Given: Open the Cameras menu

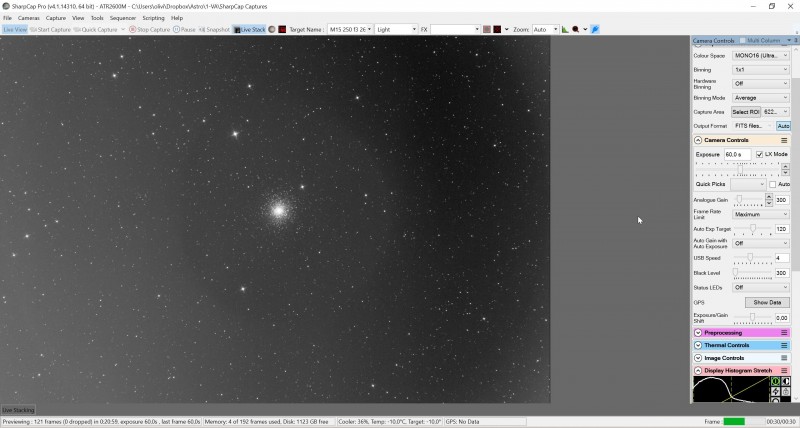Looking at the screenshot, I should [x=29, y=18].
